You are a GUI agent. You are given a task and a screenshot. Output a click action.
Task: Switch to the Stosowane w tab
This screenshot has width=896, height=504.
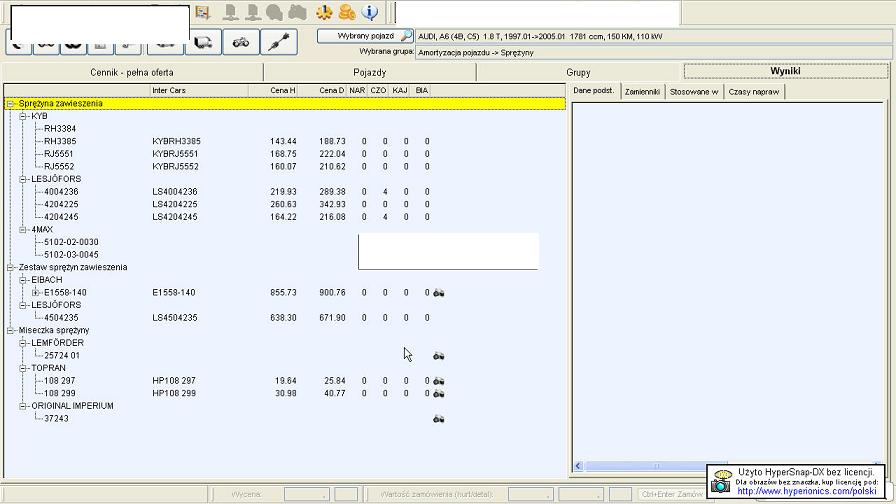[x=694, y=91]
